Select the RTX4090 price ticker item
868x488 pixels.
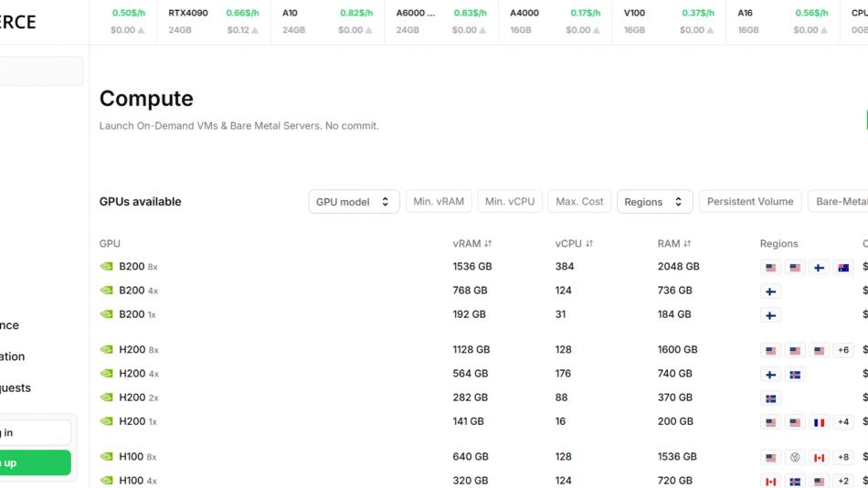(213, 21)
